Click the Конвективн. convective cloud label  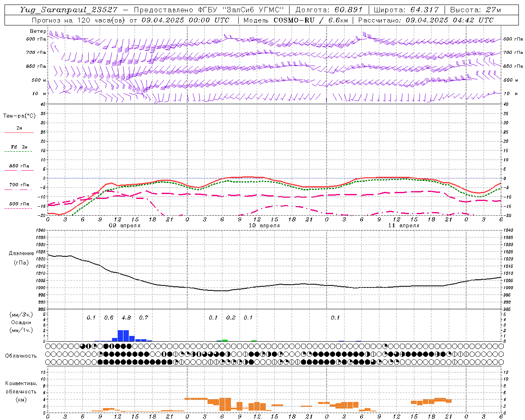(21, 383)
